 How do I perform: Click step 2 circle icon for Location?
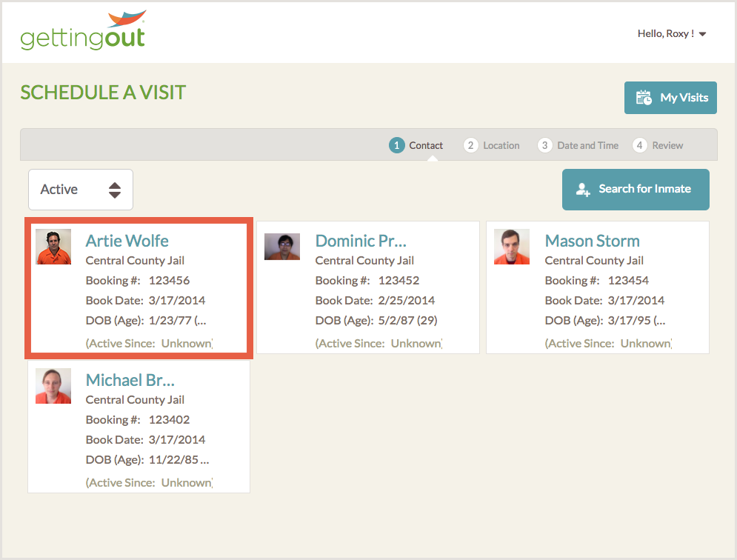(x=470, y=145)
